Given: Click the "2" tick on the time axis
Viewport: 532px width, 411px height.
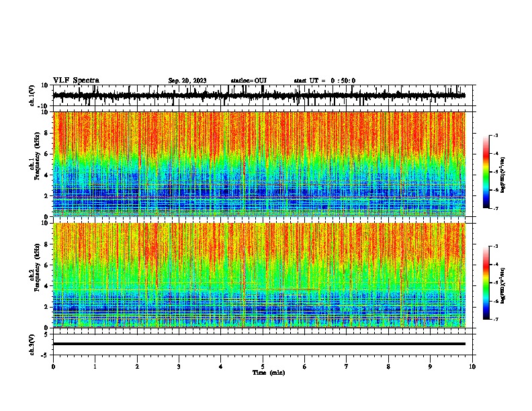Looking at the screenshot, I should tap(137, 367).
